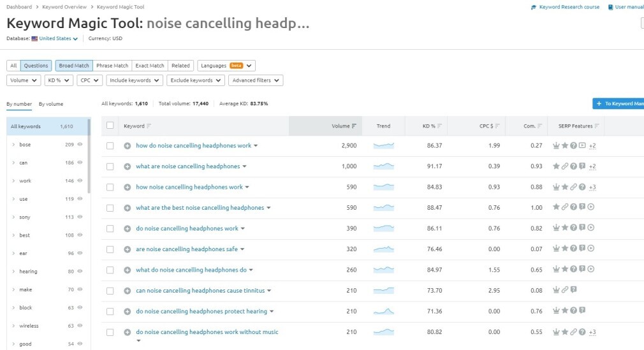Open the Advanced filters dropdown

coord(256,80)
